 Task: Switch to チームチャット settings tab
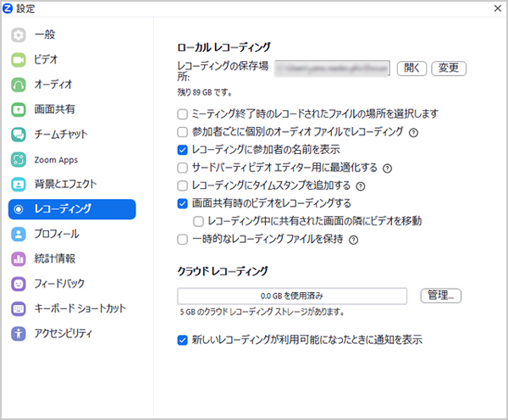(x=61, y=135)
